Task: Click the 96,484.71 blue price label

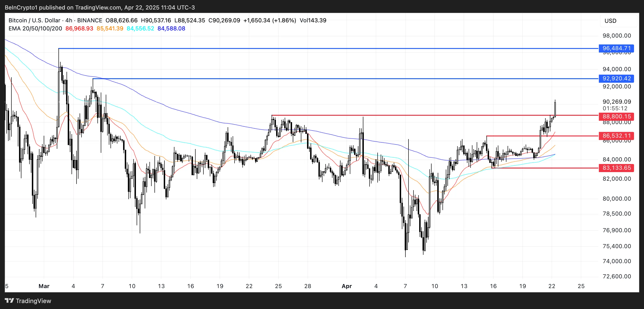Action: click(x=616, y=48)
